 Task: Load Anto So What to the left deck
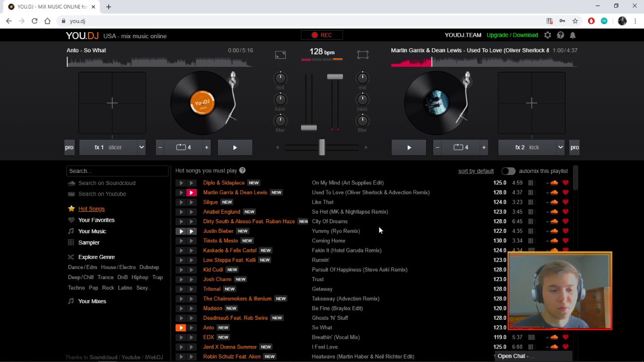coord(181,328)
